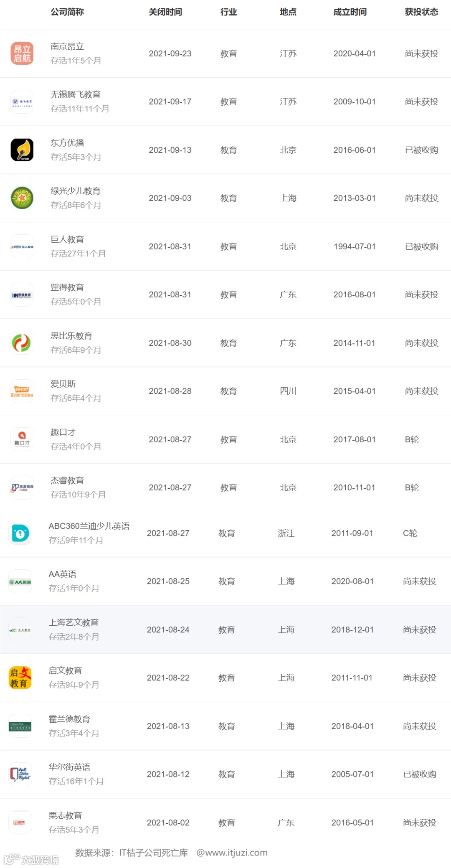Click the 无锡腾飞教育 logo icon
This screenshot has height=868, width=451.
(22, 102)
